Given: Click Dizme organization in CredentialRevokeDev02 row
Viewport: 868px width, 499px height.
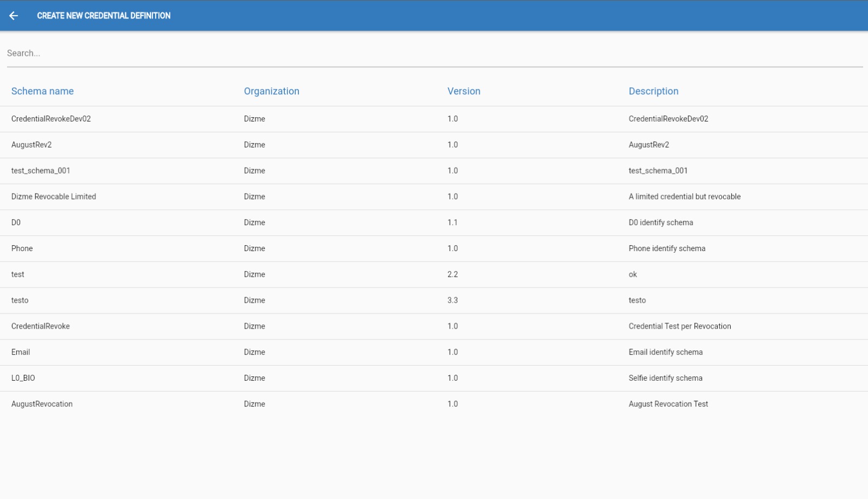Looking at the screenshot, I should [x=254, y=119].
